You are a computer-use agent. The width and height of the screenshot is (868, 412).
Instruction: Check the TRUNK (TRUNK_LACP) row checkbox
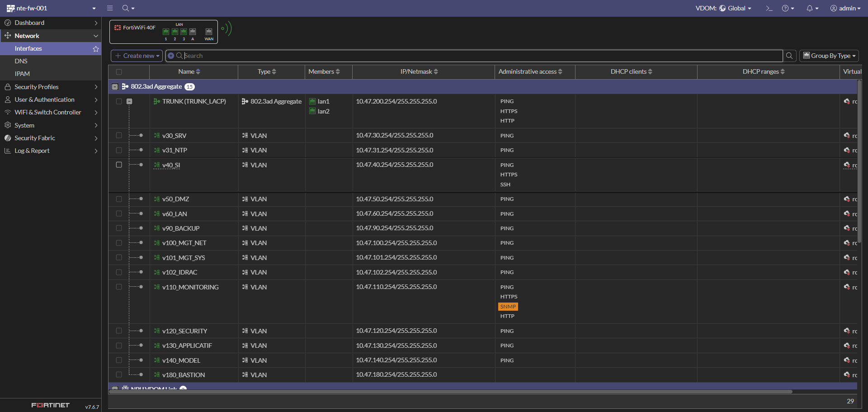click(119, 101)
